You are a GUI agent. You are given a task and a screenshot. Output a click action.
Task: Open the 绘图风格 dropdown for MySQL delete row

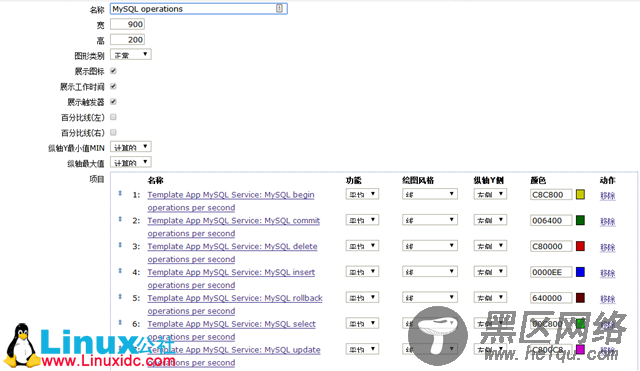tap(429, 246)
